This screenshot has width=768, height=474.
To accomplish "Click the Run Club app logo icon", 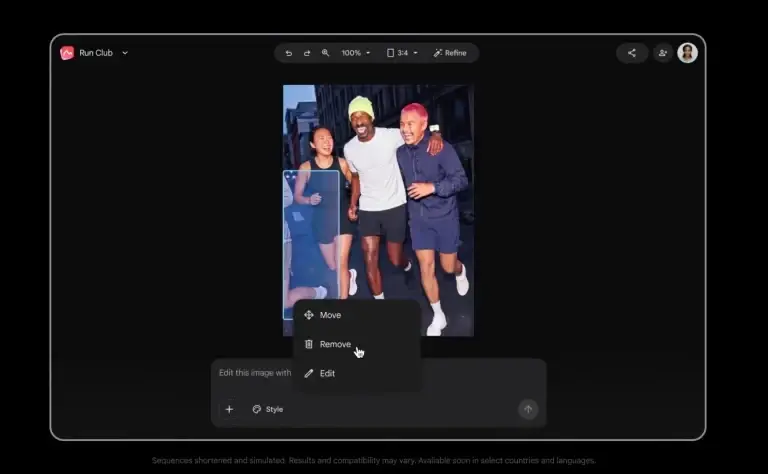I will pyautogui.click(x=67, y=53).
